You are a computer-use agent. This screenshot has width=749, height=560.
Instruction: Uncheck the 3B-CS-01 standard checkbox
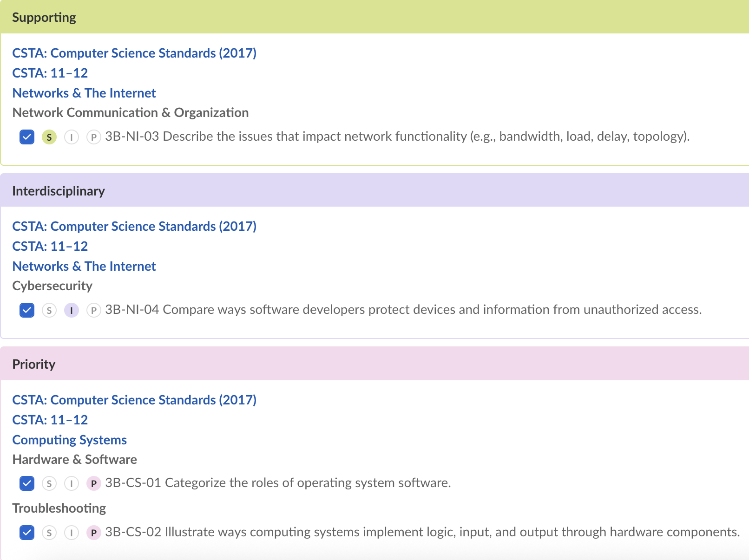point(27,483)
